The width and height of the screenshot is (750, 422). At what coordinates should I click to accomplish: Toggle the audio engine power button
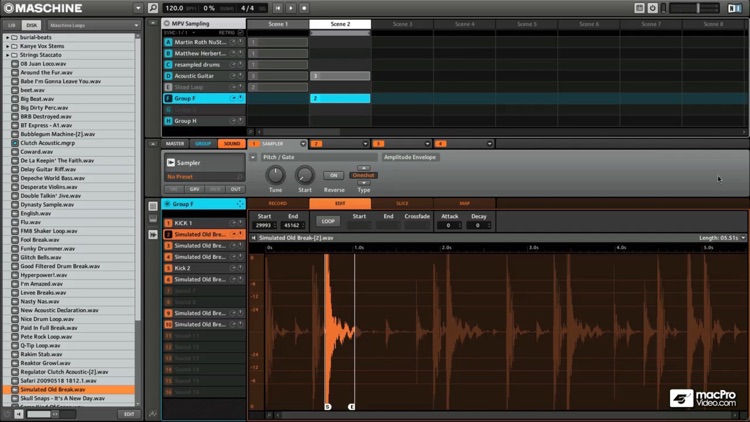(652, 8)
